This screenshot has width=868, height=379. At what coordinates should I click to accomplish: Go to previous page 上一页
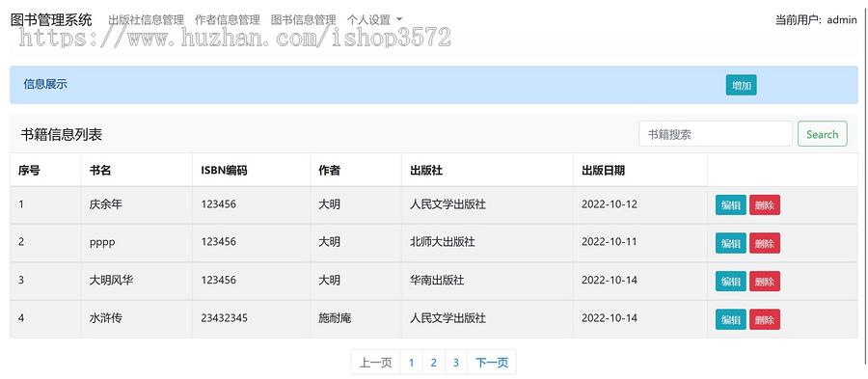coord(376,363)
